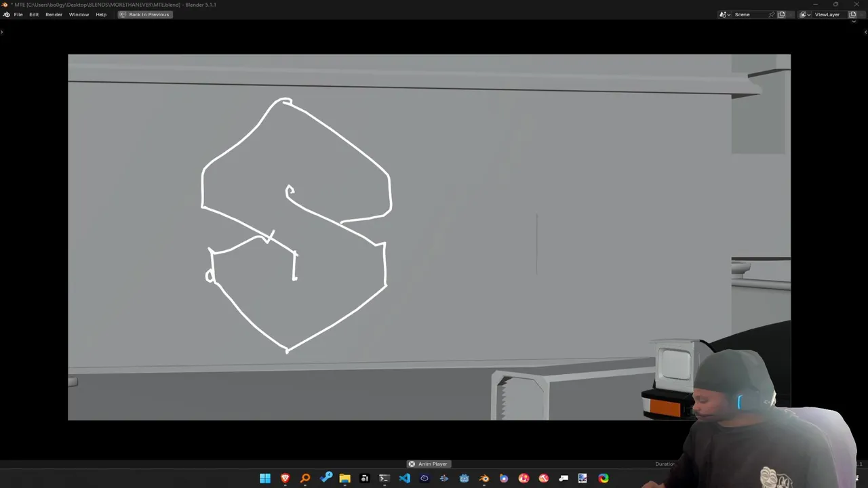Viewport: 868px width, 488px height.
Task: Expand the region chevron below ViewLayer
Action: (854, 22)
